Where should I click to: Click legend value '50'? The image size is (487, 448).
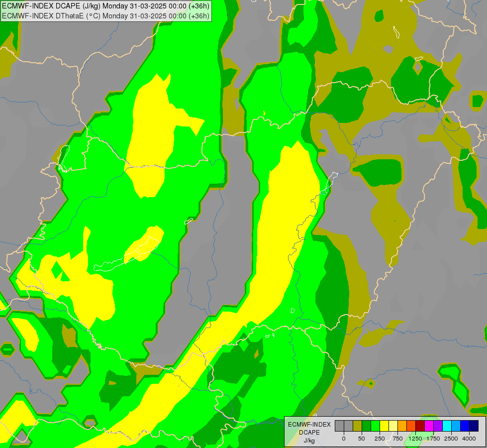pos(362,439)
